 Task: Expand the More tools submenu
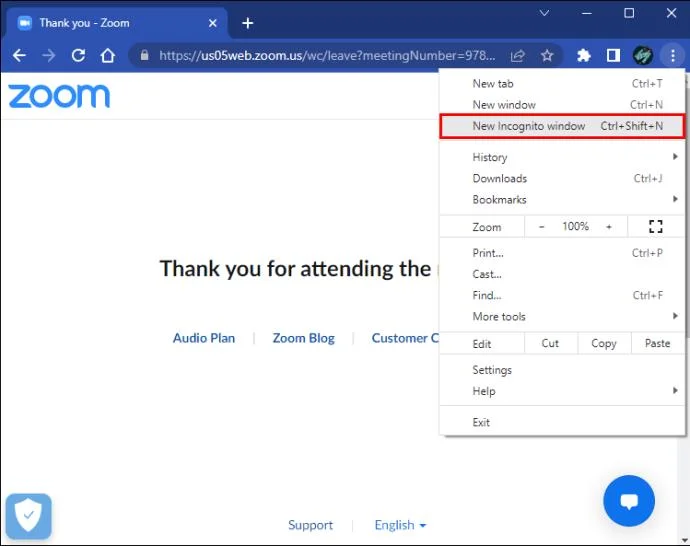tap(562, 316)
